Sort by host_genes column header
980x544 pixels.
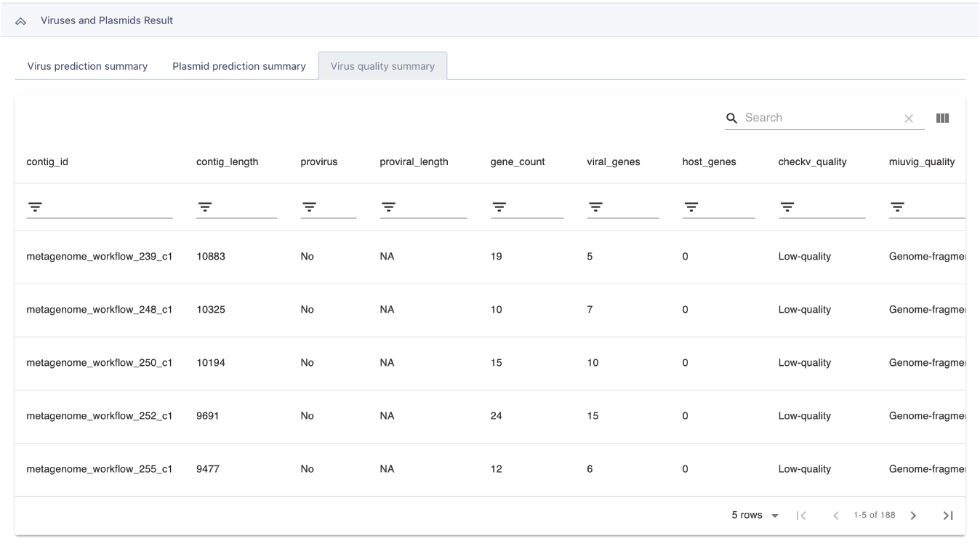(x=710, y=162)
